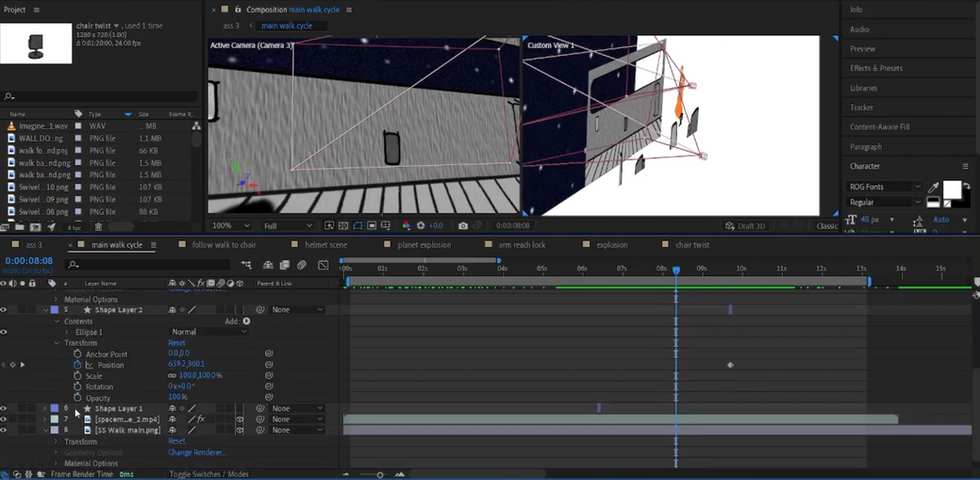Hide Shape Layer 1 with eye toggle
Viewport: 980px width, 480px height.
click(4, 408)
